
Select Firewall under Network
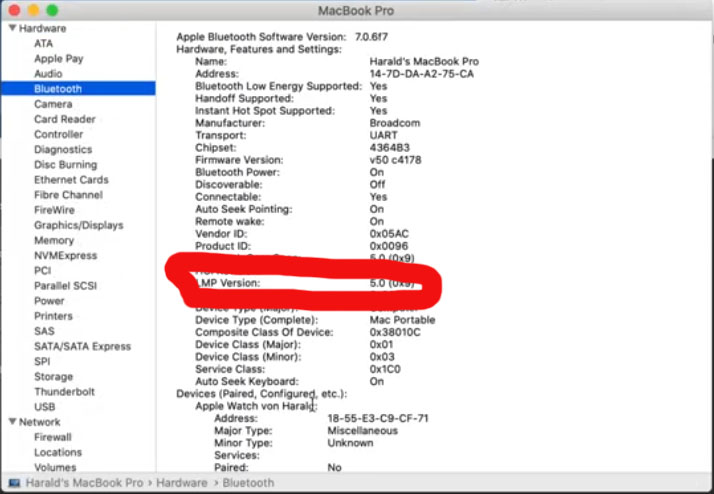[x=53, y=437]
